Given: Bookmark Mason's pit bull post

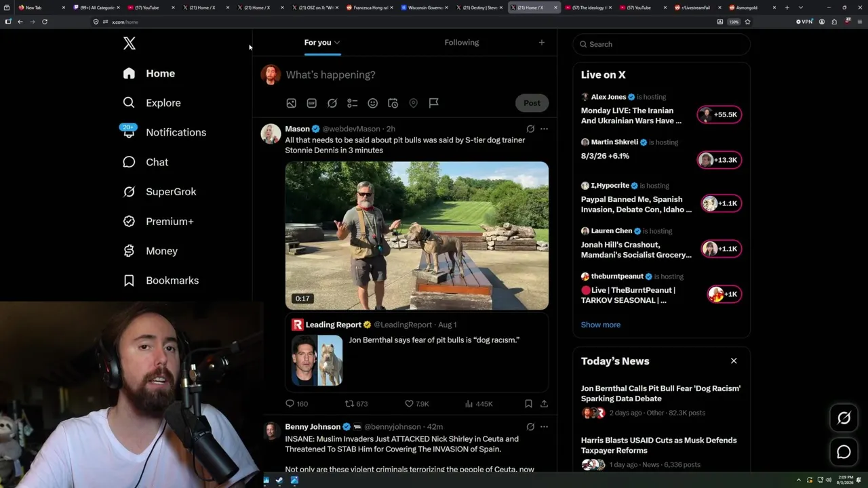Looking at the screenshot, I should coord(528,403).
